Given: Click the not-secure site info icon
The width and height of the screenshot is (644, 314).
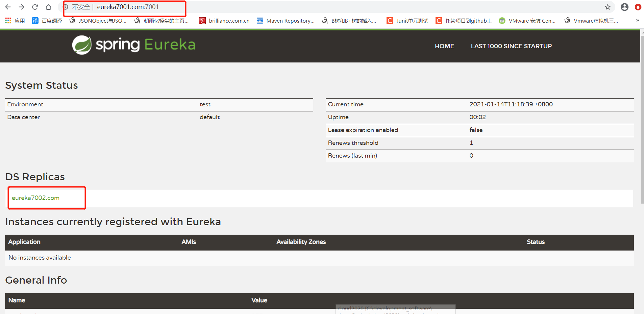Looking at the screenshot, I should [x=66, y=7].
